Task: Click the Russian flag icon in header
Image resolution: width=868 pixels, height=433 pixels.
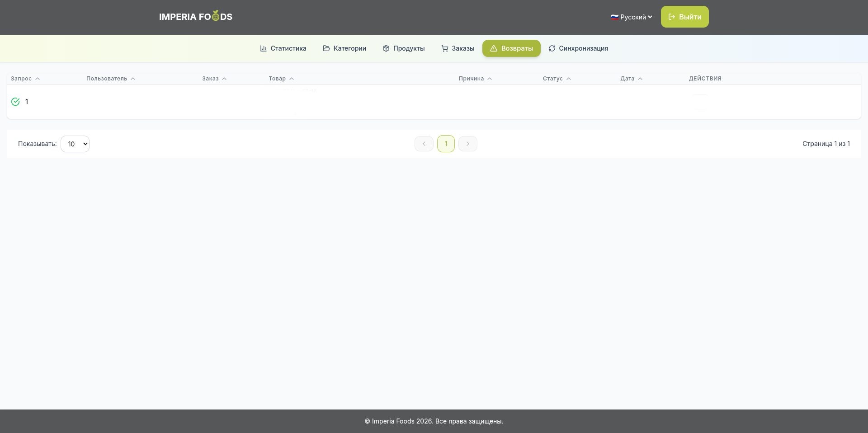Action: point(615,17)
